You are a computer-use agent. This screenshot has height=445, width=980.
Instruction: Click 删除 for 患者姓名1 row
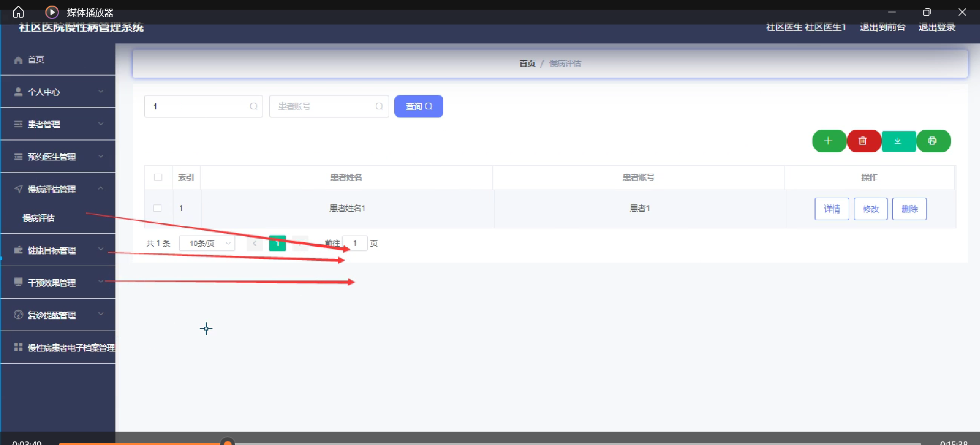point(910,209)
